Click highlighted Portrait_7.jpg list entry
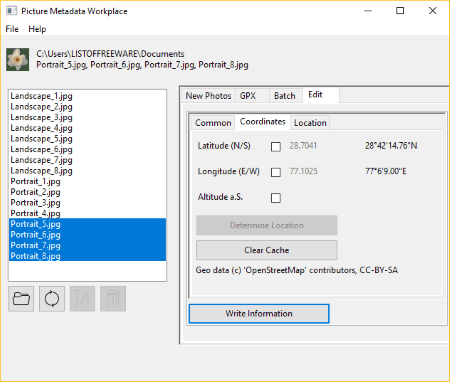 click(x=87, y=245)
